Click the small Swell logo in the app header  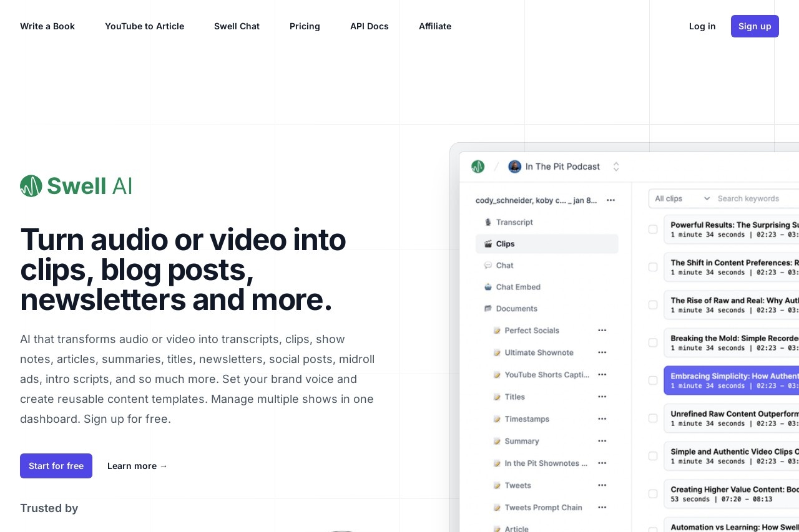click(x=478, y=167)
